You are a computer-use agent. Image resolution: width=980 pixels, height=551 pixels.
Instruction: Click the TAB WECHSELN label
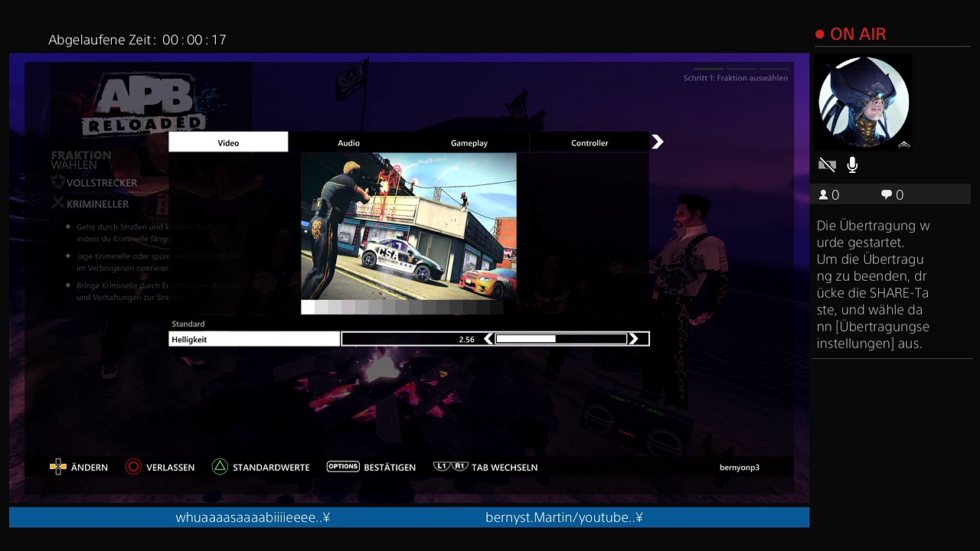point(505,468)
